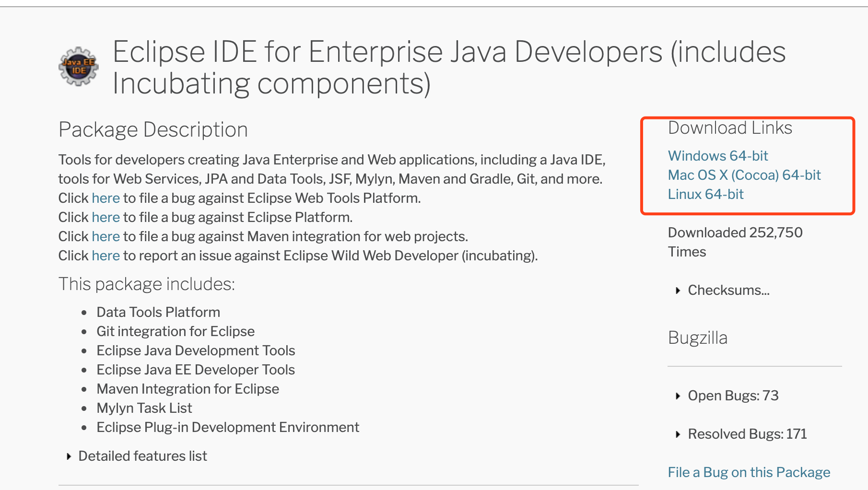Select 'Eclipse Java Development Tools' item
868x490 pixels.
pyautogui.click(x=196, y=350)
